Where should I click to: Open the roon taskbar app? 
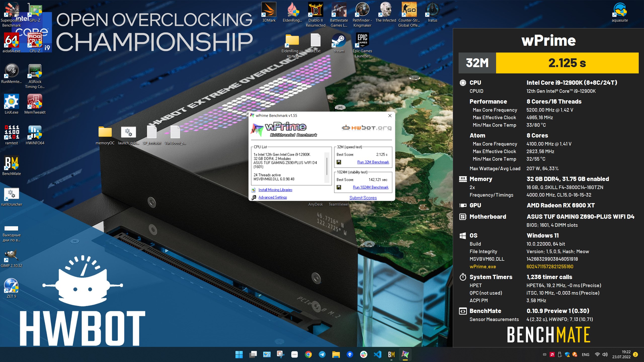point(294,354)
